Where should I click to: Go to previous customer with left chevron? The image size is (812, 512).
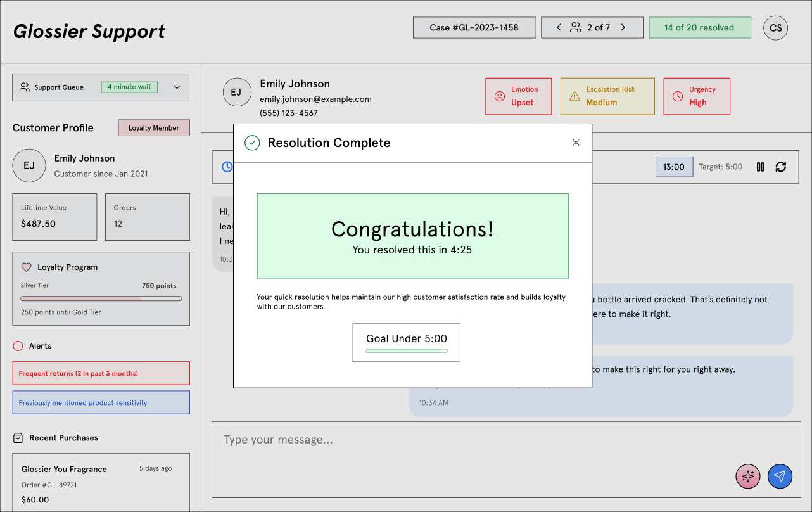(559, 27)
